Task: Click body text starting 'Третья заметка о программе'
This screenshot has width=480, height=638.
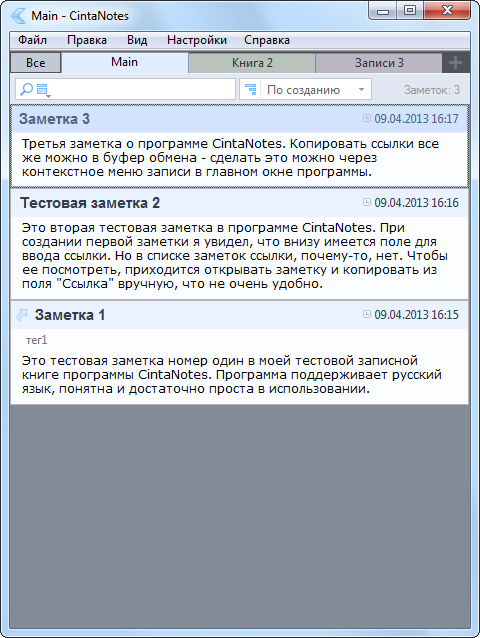Action: click(230, 158)
